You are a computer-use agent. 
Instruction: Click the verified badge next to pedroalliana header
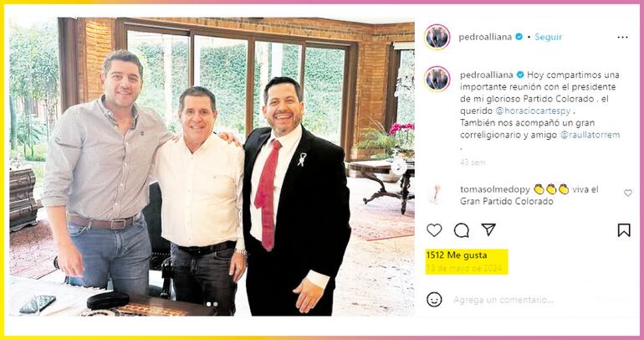click(x=519, y=37)
